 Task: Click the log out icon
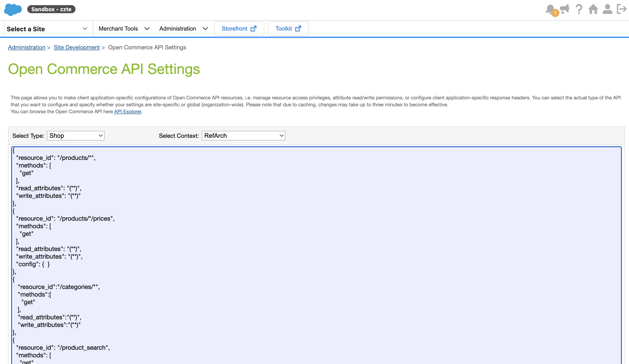pyautogui.click(x=622, y=9)
